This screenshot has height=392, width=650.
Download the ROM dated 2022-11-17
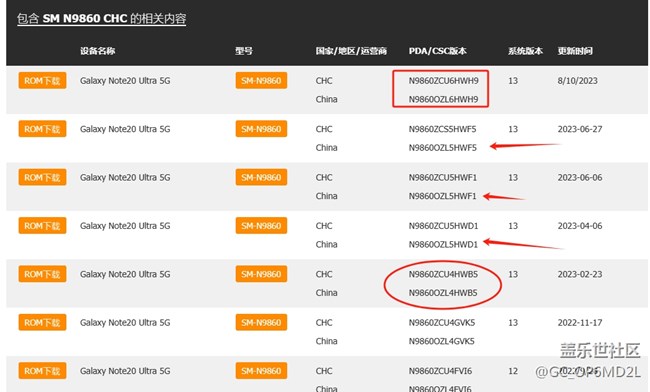tap(42, 322)
